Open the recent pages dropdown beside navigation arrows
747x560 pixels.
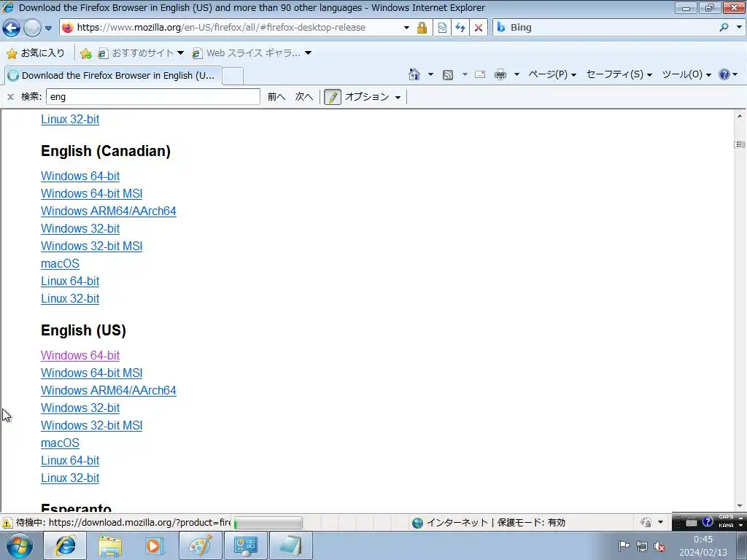48,28
